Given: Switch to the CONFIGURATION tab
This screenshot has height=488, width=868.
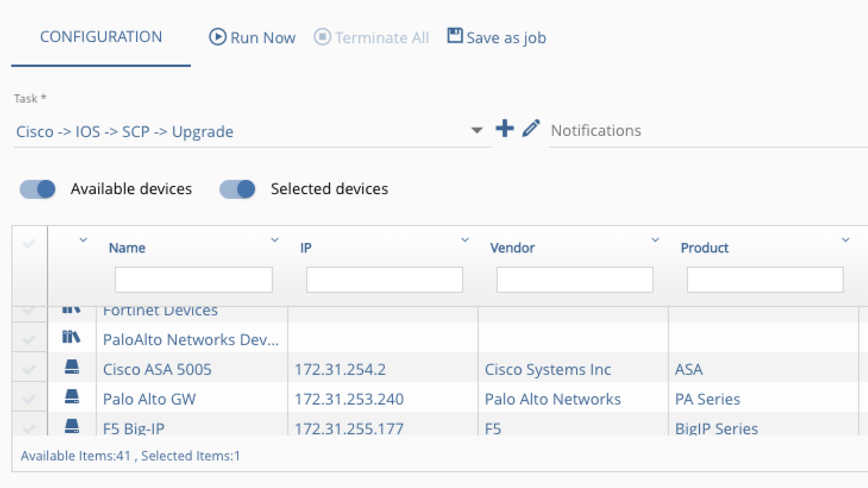Looking at the screenshot, I should pos(101,37).
